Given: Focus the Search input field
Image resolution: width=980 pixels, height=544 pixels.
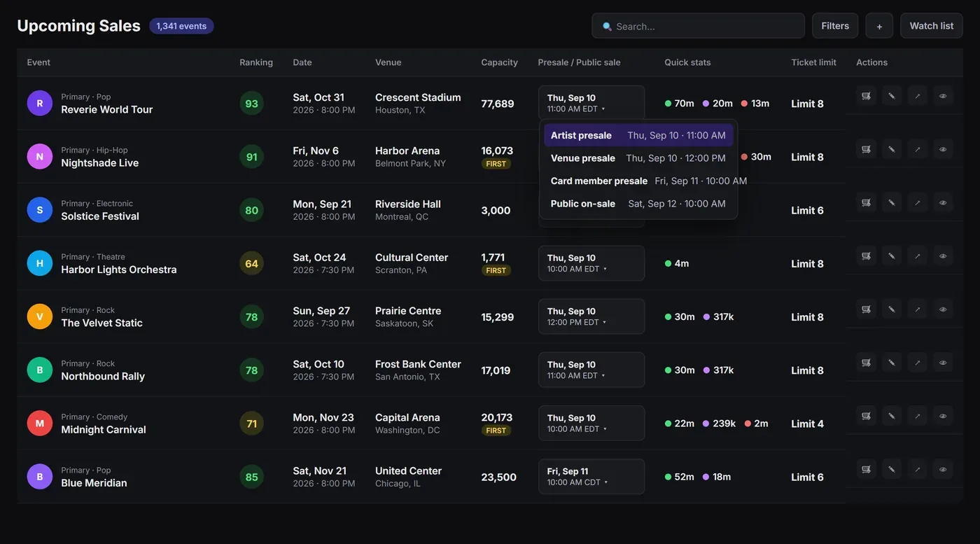Looking at the screenshot, I should [698, 26].
